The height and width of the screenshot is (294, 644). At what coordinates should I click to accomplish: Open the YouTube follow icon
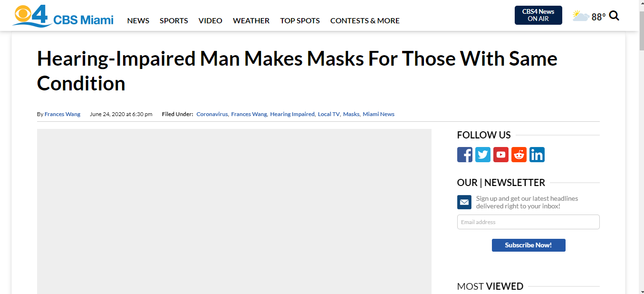(501, 155)
